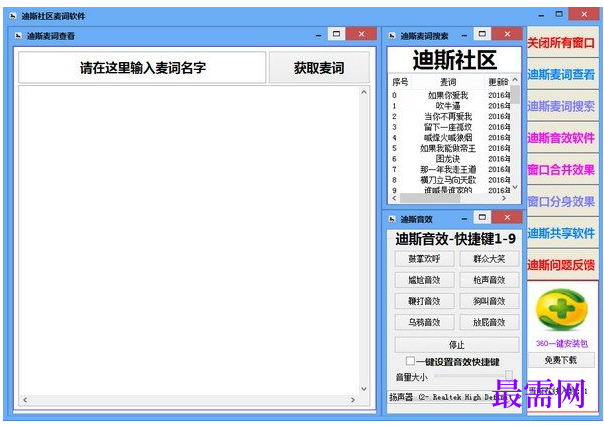Screen dimensions: 604x425
Task: Play the 枪声音效 sound effect
Action: coord(489,280)
